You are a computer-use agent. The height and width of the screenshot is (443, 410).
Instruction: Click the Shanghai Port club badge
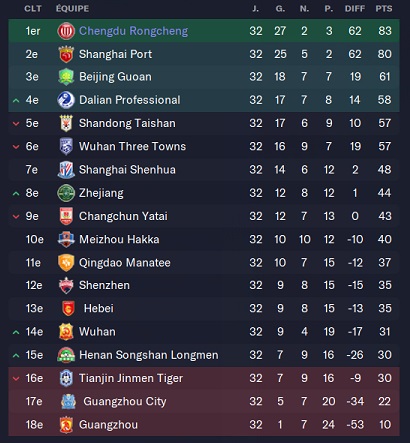click(x=66, y=54)
